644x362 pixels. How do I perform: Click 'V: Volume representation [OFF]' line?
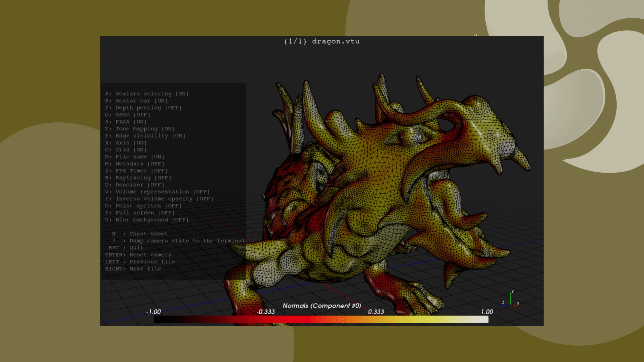pyautogui.click(x=157, y=192)
